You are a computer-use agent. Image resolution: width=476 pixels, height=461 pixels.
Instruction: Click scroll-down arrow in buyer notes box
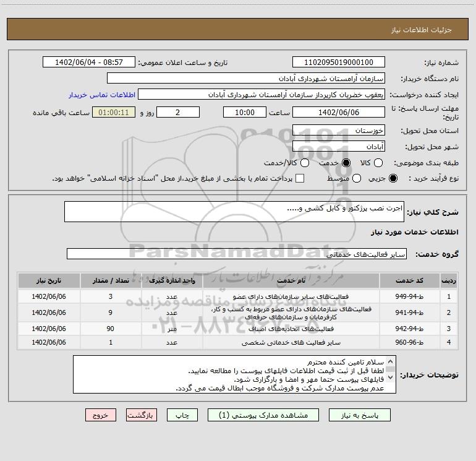coord(391,377)
